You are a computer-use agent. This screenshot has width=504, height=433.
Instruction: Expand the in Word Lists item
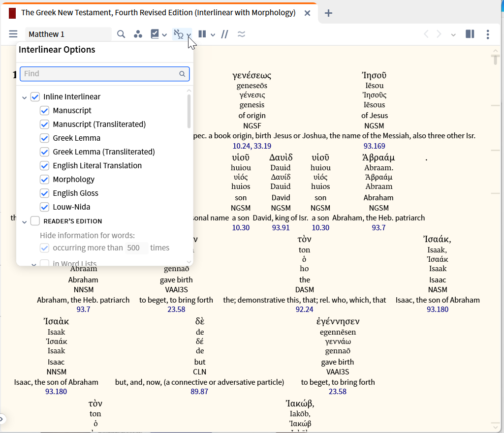tap(34, 264)
